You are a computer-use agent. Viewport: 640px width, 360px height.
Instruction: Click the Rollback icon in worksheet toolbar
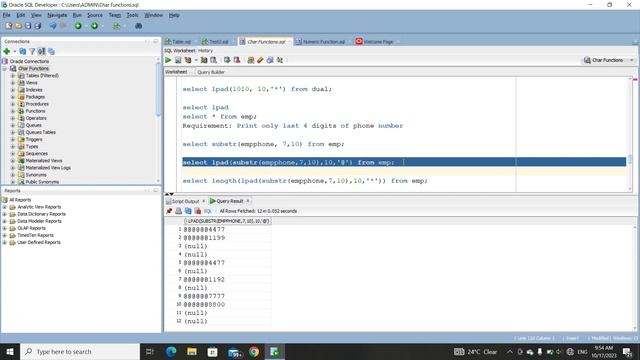[x=237, y=60]
